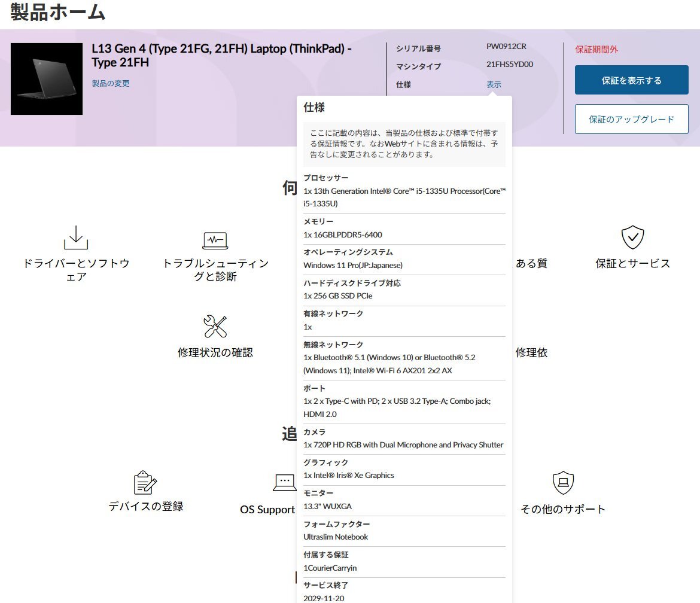Click the 保証を表示する button
Viewport: 700px width, 603px height.
click(x=631, y=80)
